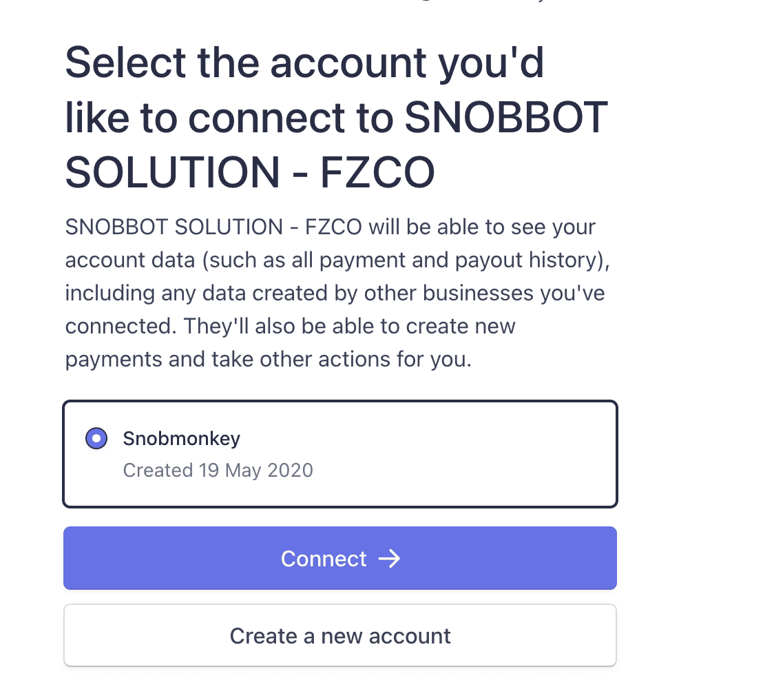Click Create a new account button

(x=340, y=635)
